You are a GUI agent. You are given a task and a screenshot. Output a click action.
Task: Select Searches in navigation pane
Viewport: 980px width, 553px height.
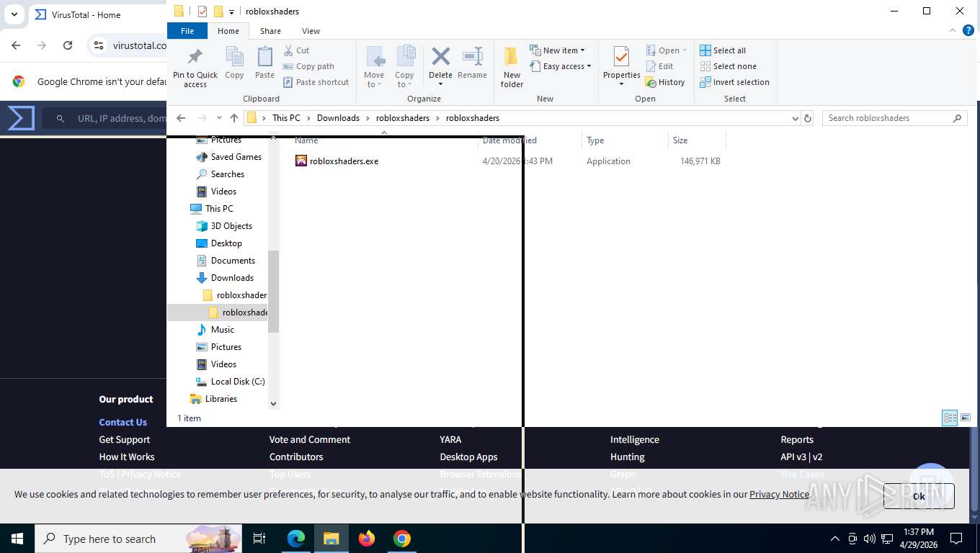point(227,174)
